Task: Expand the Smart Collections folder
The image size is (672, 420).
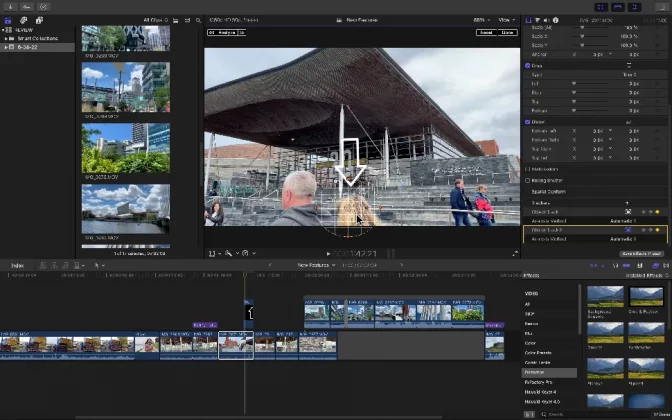Action: tap(7, 38)
